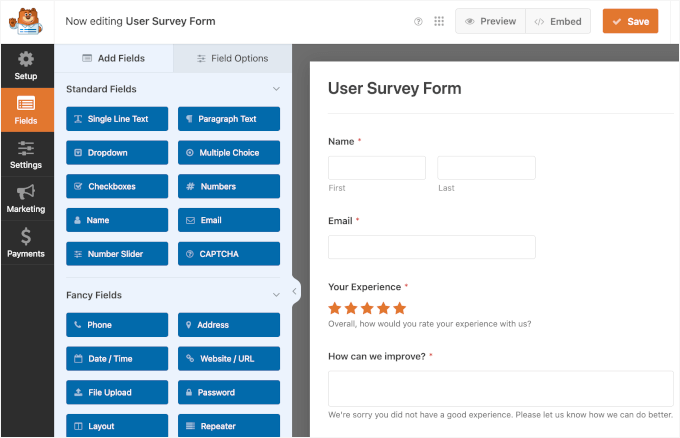Click the Last name input field
This screenshot has width=680, height=438.
(487, 168)
